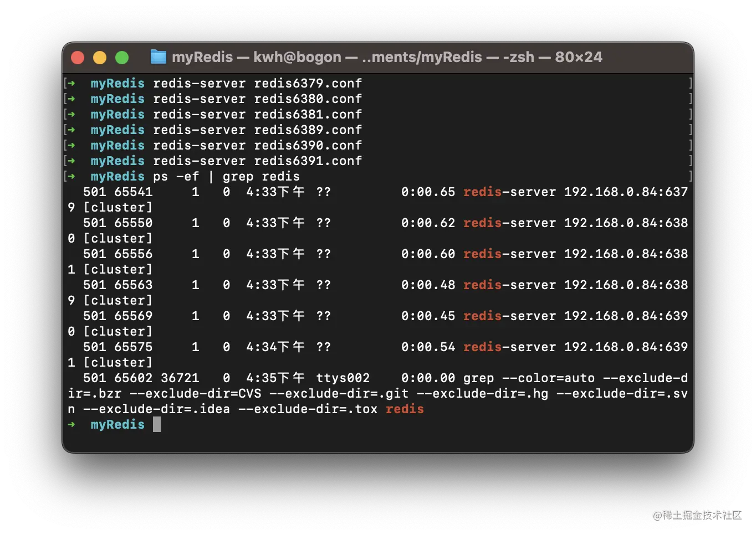Click process ID 65575 in output
Image resolution: width=756 pixels, height=535 pixels.
click(133, 347)
